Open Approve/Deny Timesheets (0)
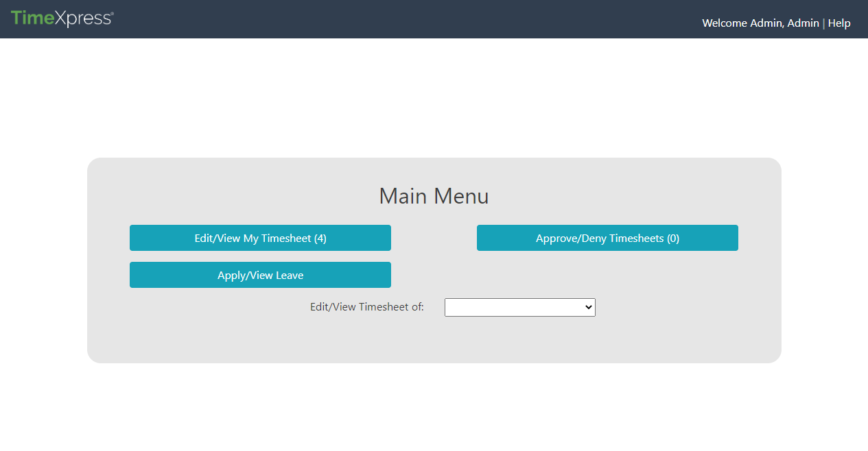The image size is (868, 451). coord(607,238)
